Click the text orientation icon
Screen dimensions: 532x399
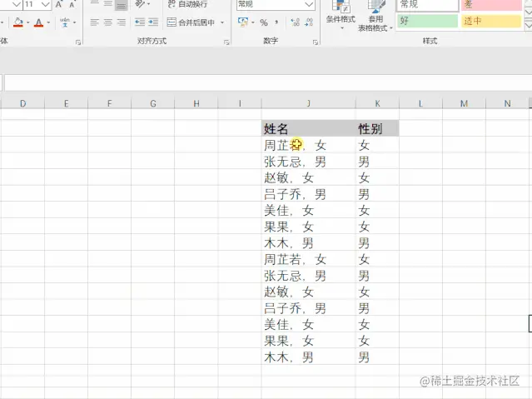(x=139, y=4)
